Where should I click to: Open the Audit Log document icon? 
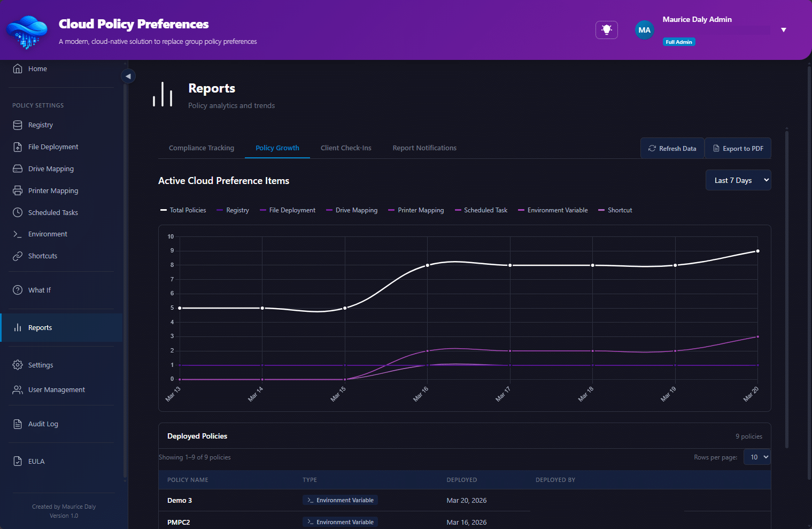[18, 424]
